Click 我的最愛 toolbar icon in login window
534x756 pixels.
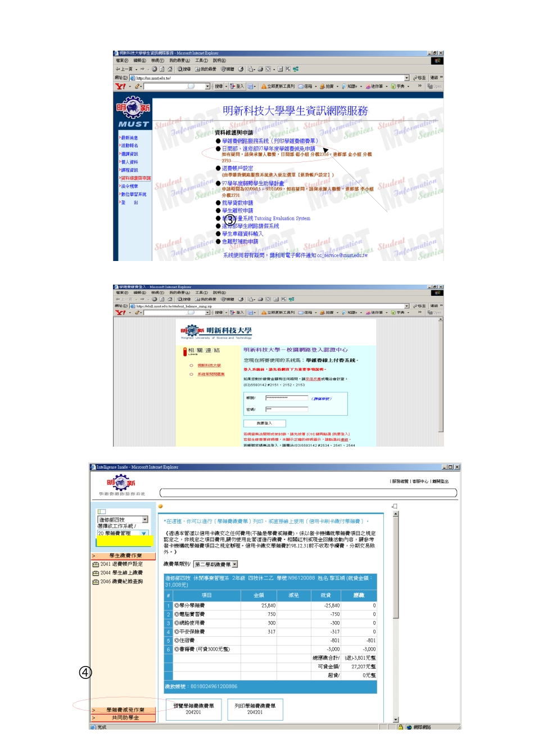(206, 299)
